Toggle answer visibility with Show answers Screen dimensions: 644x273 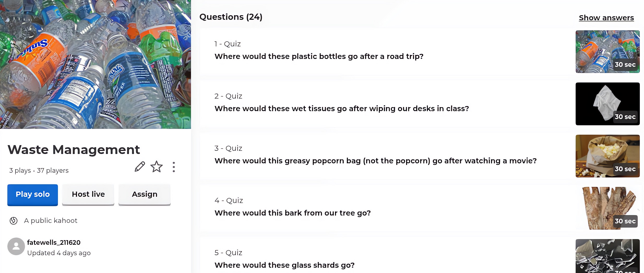(x=606, y=17)
